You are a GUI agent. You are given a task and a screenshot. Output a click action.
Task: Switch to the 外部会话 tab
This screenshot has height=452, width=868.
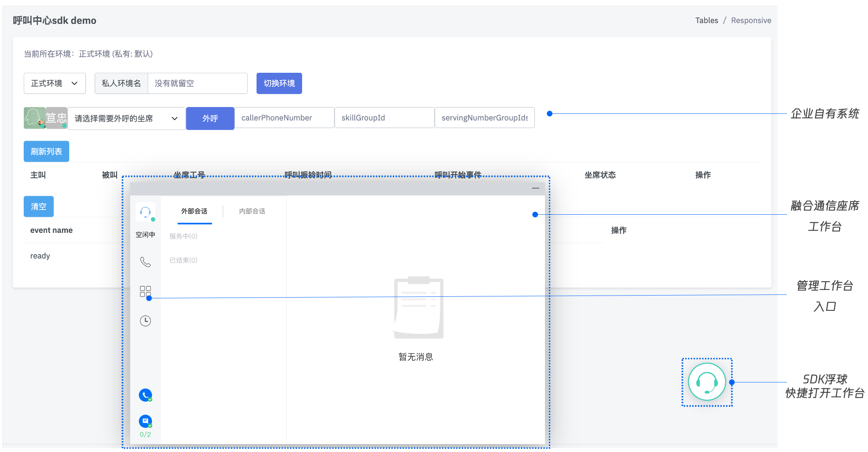coord(194,211)
